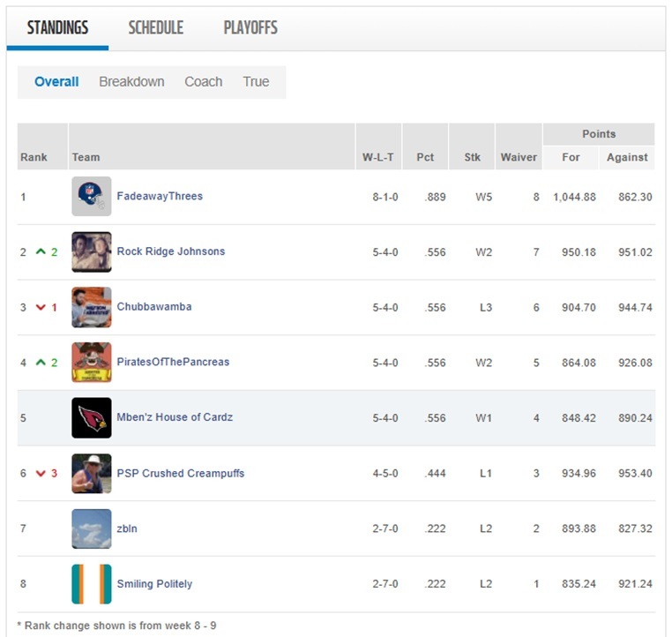Viewport: 672px width, 637px height.
Task: Click the L3 streak for Chubbawamba
Action: [486, 307]
